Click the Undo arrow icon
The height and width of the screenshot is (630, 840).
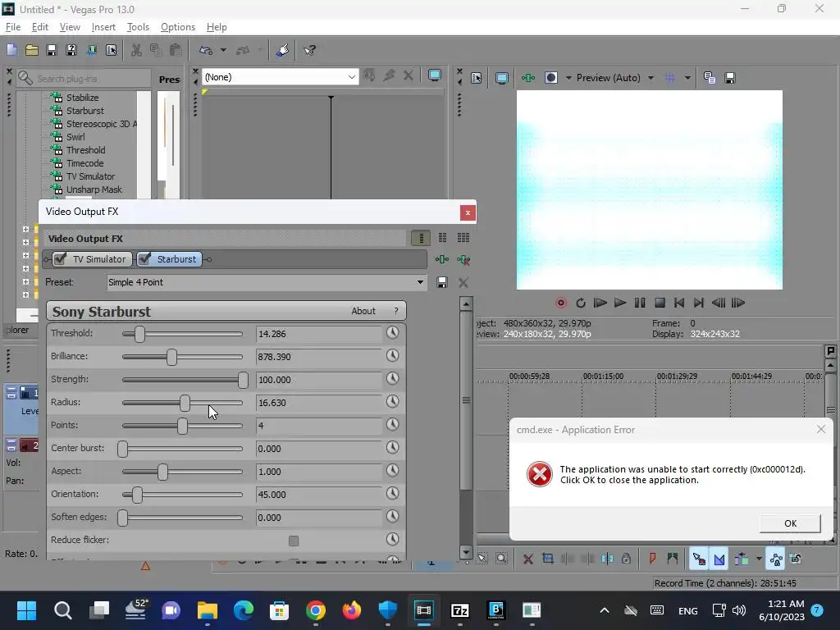point(206,50)
